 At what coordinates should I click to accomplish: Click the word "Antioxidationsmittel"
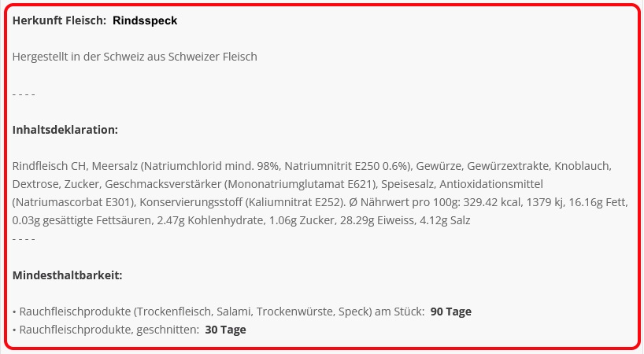click(491, 184)
